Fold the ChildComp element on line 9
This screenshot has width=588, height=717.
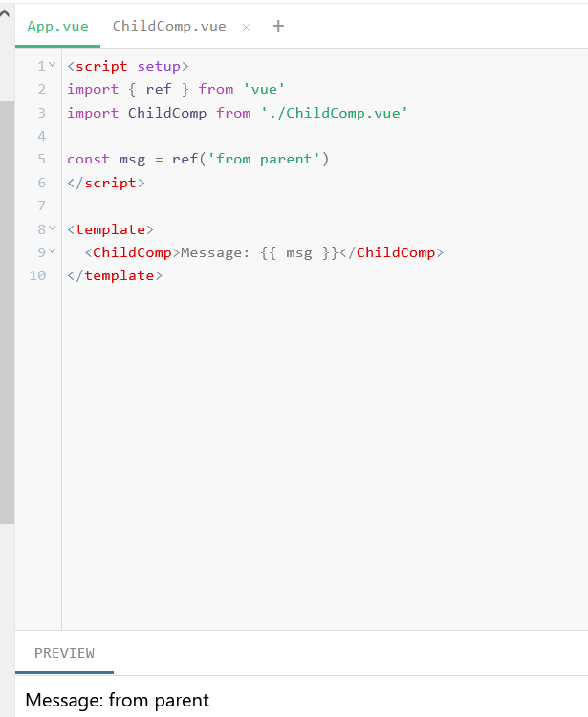(x=53, y=251)
